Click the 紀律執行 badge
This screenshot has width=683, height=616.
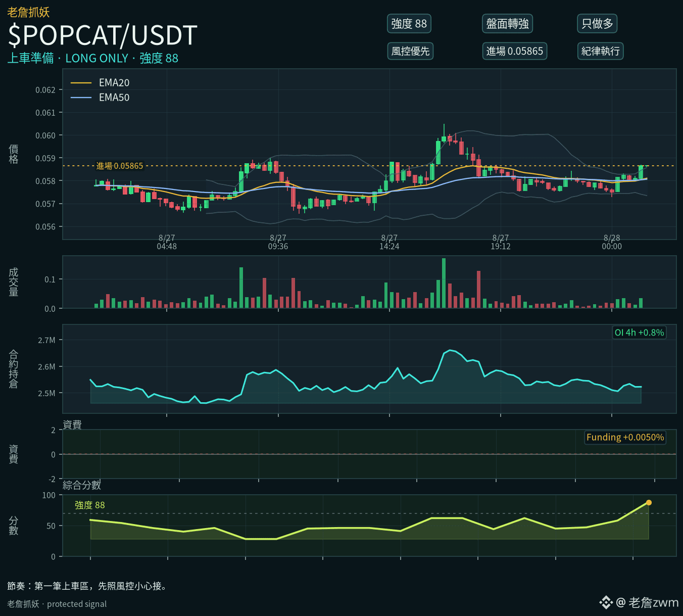click(x=600, y=51)
